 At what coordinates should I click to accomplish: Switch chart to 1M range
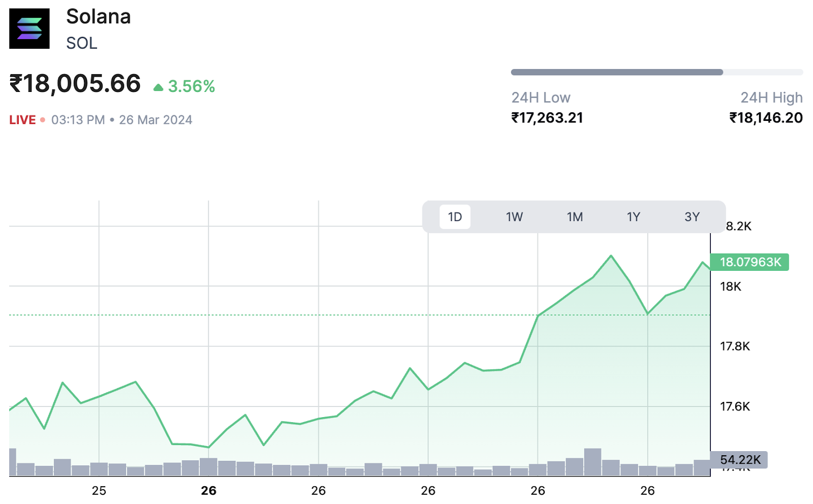tap(575, 217)
